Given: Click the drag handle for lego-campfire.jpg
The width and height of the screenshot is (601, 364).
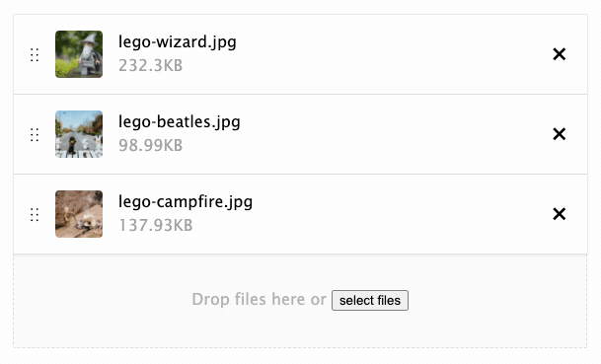Looking at the screenshot, I should [x=35, y=215].
